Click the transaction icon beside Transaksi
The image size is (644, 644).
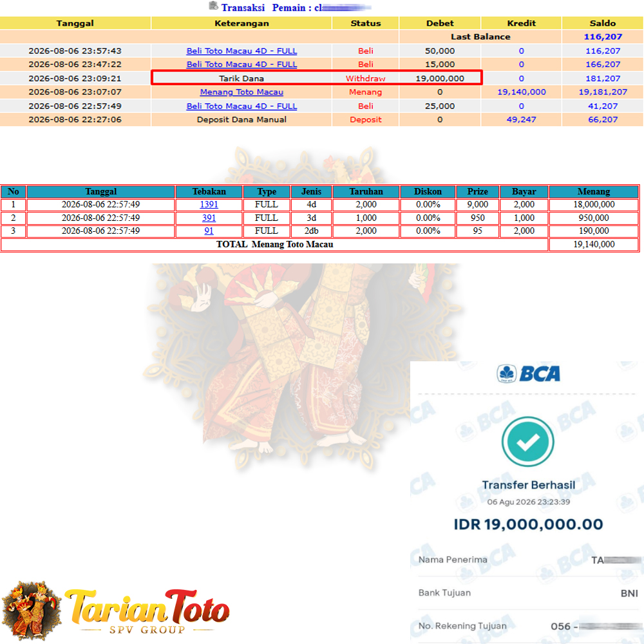[213, 6]
